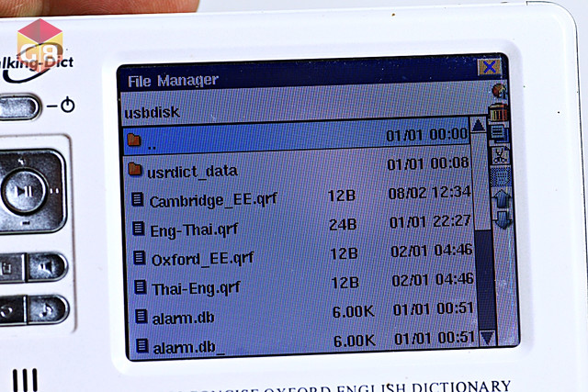Click the 6.00K size of alarm.db_
Screen dimensions: 588x392
coord(355,341)
